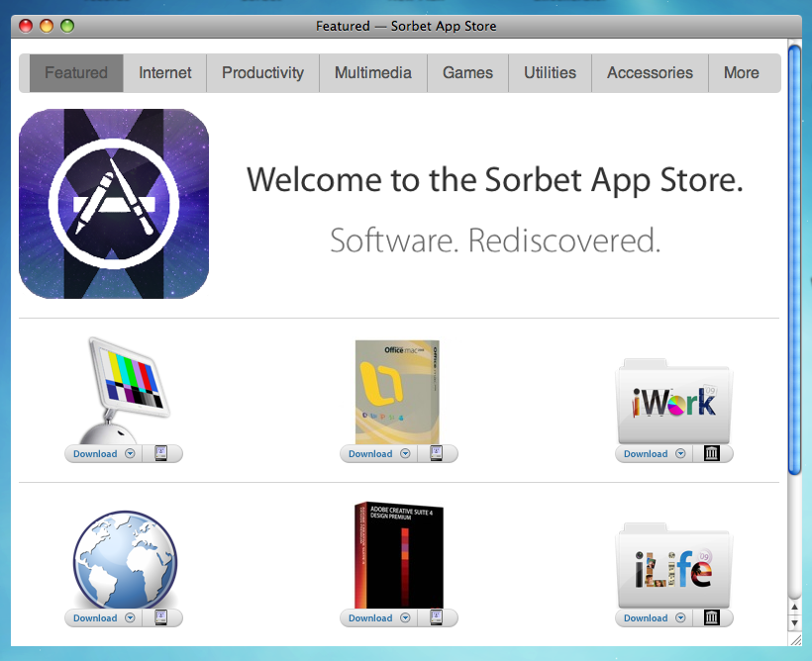Switch to the Productivity tab
The height and width of the screenshot is (661, 812).
[263, 73]
